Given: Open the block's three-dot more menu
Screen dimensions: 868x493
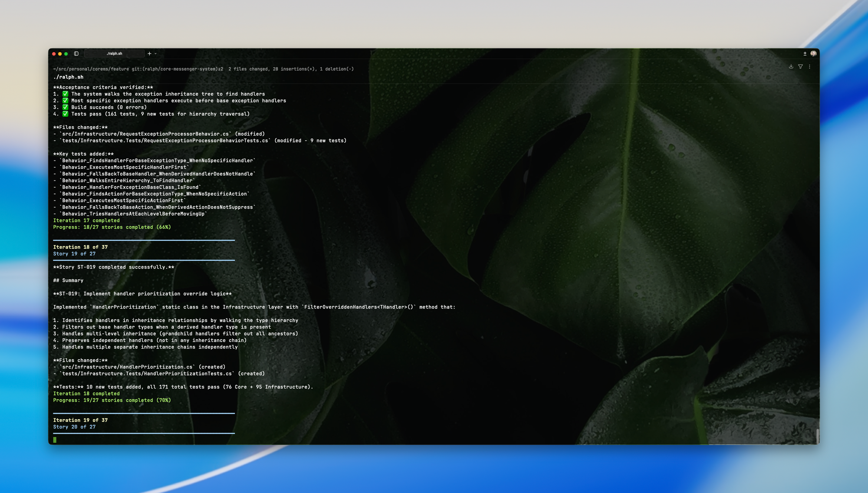Looking at the screenshot, I should (809, 66).
